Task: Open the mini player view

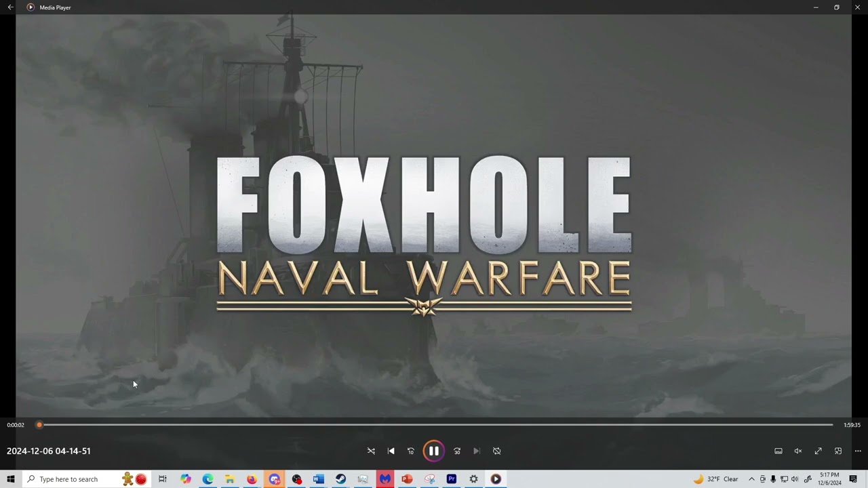Action: (838, 451)
